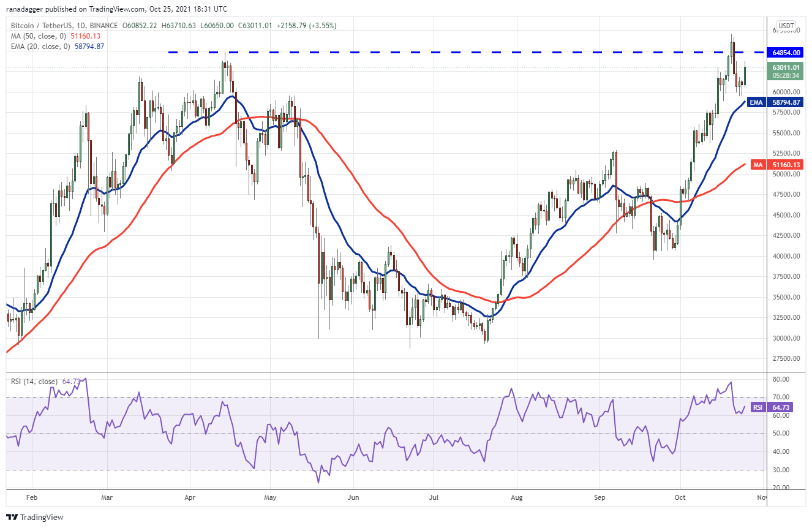Viewport: 812px width, 528px height.
Task: Click the EMA (20, close, 0) indicator legend
Action: (58, 47)
